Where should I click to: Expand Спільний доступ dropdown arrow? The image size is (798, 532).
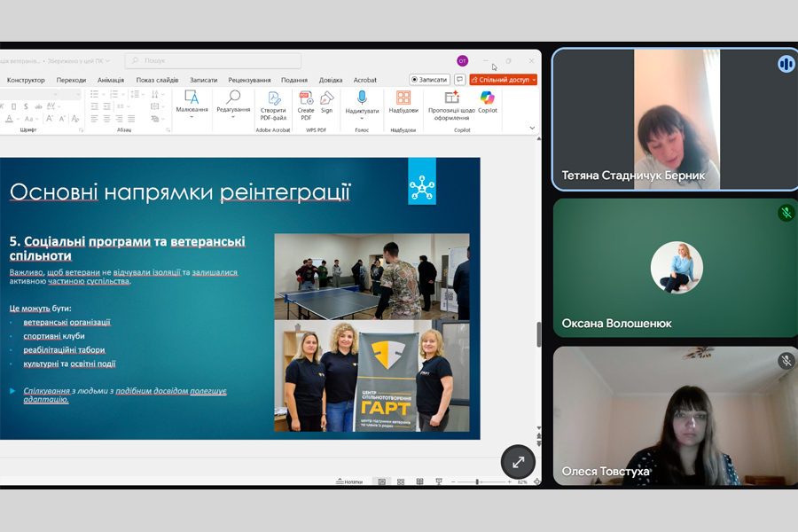[534, 80]
